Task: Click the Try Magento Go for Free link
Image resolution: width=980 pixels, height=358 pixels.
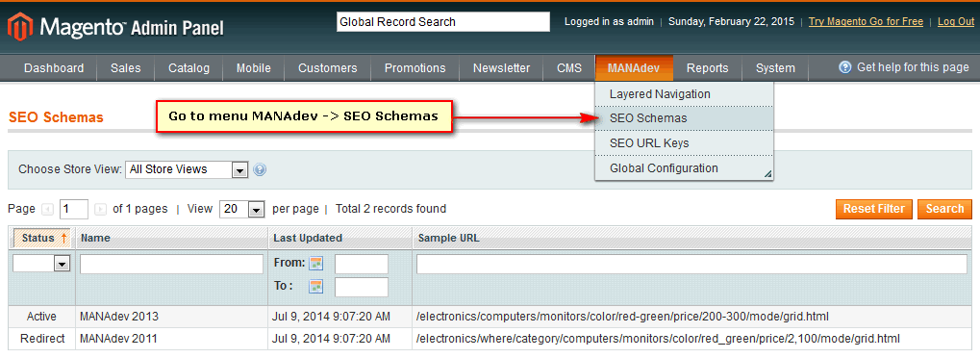Action: [866, 21]
